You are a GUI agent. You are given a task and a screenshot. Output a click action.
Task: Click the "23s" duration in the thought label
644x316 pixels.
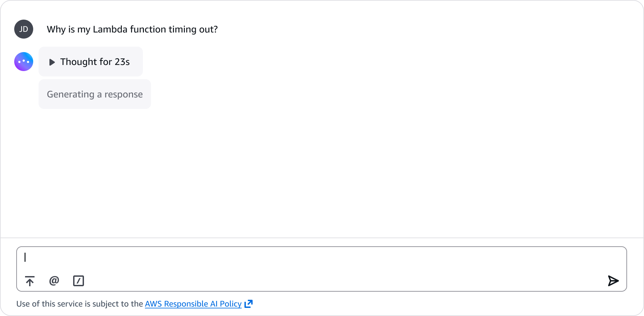[x=122, y=62]
